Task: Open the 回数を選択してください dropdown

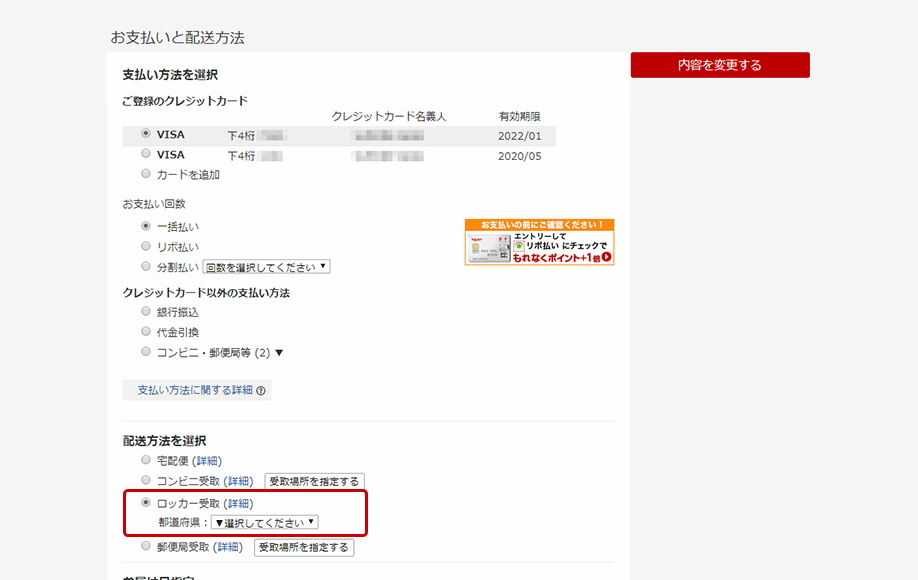Action: coord(266,267)
